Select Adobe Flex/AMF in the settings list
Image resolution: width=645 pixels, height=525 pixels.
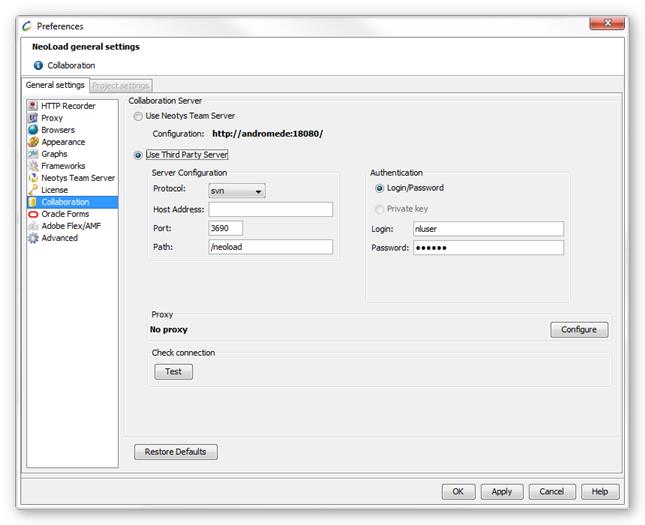coord(70,226)
